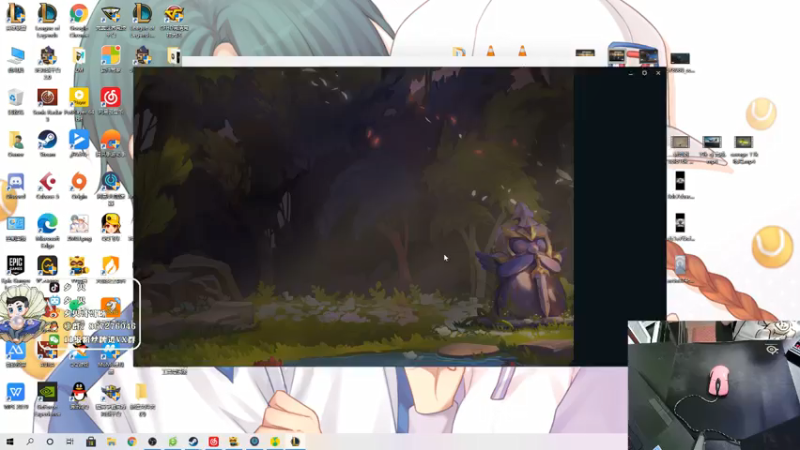Open the GeForce Experience shortcut
Image resolution: width=800 pixels, height=450 pixels.
47,392
